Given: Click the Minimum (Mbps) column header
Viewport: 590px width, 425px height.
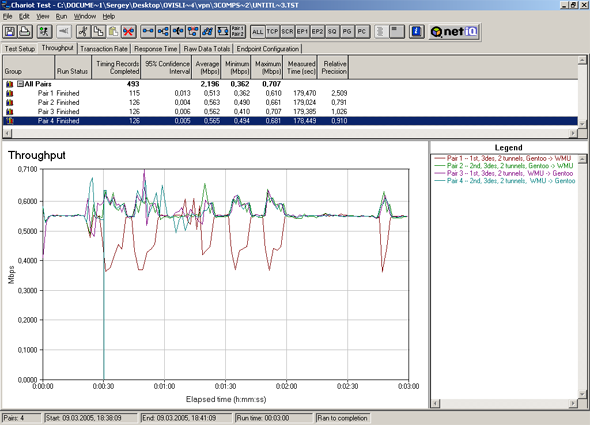Looking at the screenshot, I should 236,67.
